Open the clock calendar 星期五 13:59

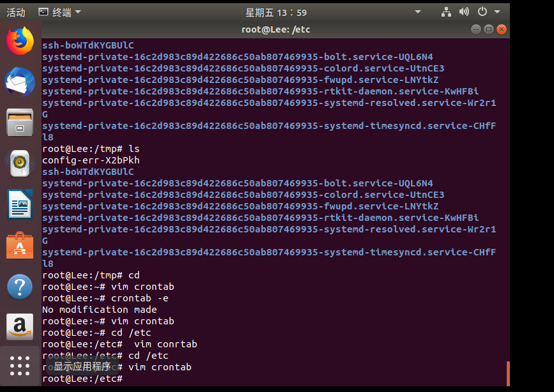click(276, 12)
